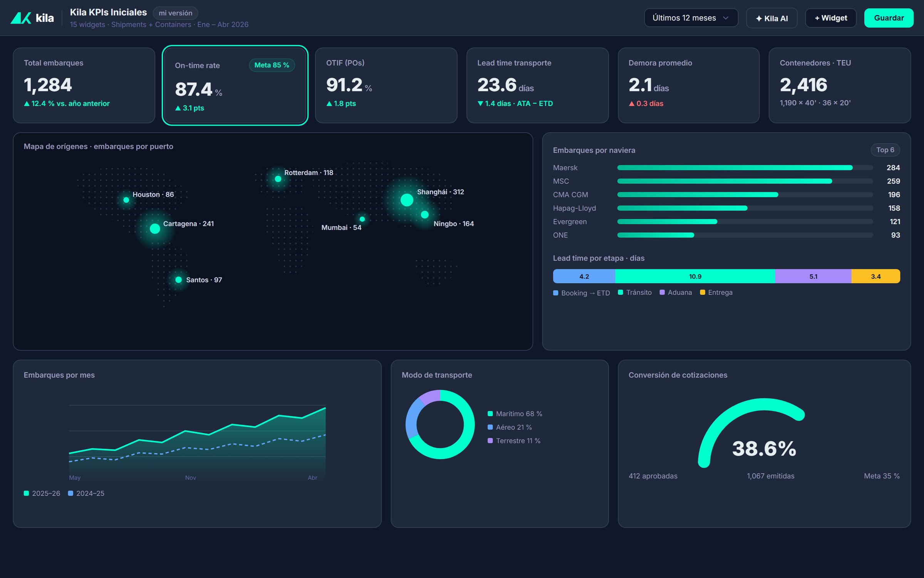Screen dimensions: 924x578
Task: Click the Top 6 filter chip
Action: click(x=885, y=150)
